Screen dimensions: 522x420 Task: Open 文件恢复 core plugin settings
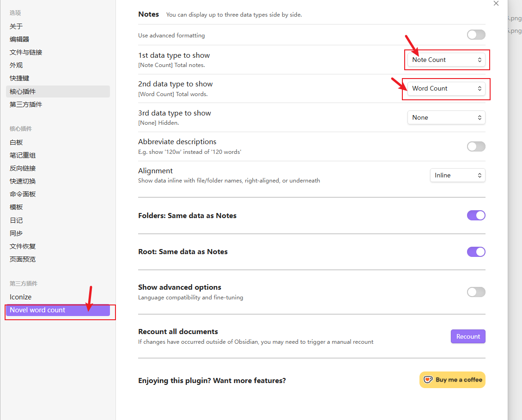coord(23,246)
